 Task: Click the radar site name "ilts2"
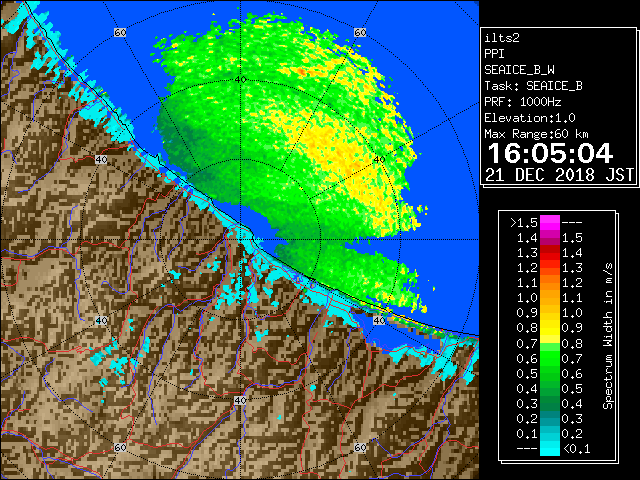pyautogui.click(x=502, y=38)
